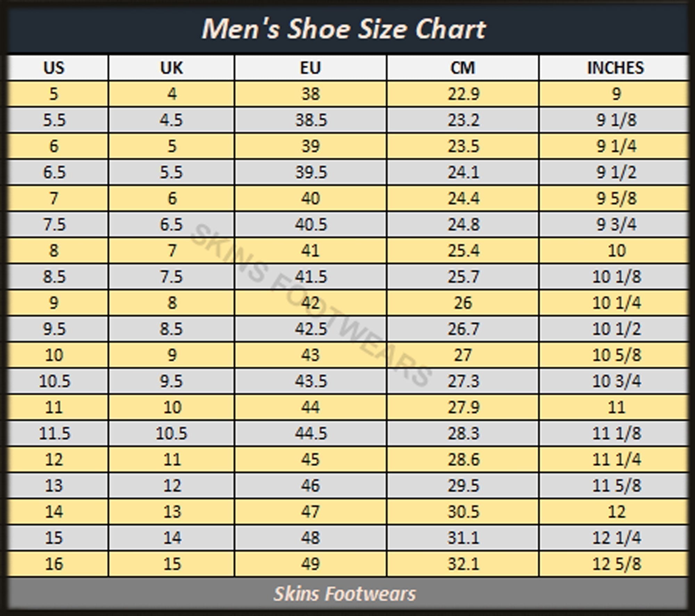Click the UK column header
695x616 pixels.
pos(171,68)
